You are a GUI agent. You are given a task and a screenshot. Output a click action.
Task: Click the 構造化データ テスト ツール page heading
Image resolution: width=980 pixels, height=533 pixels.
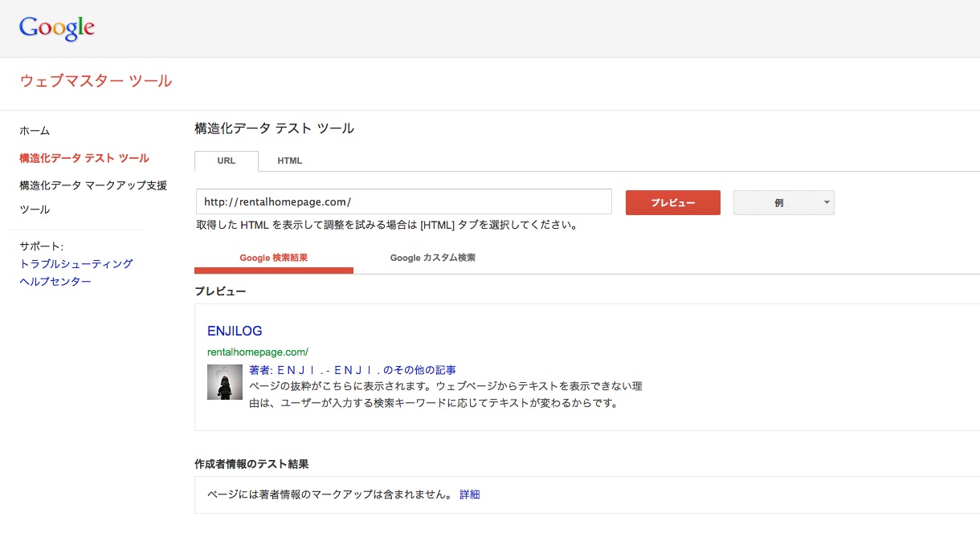pyautogui.click(x=275, y=128)
